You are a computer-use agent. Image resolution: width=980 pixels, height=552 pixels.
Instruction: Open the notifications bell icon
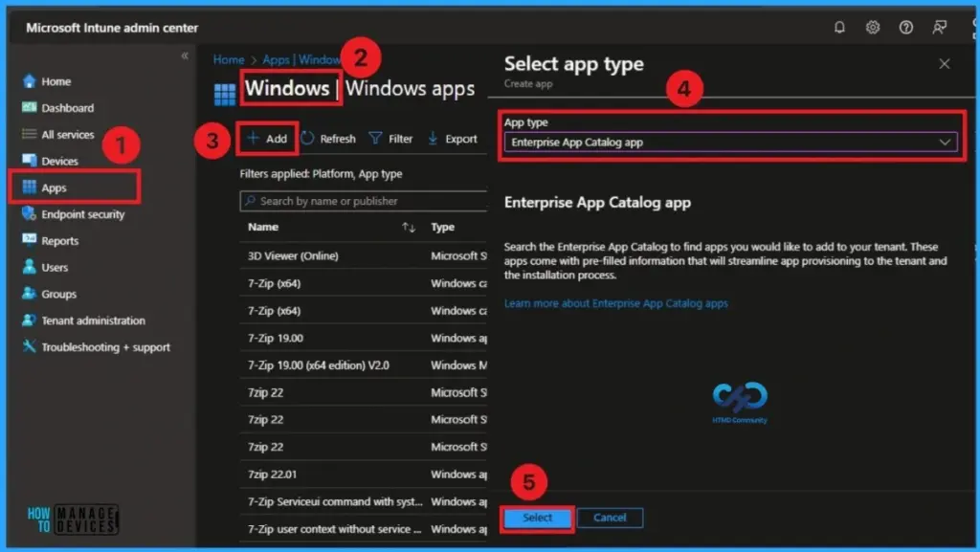pyautogui.click(x=839, y=28)
